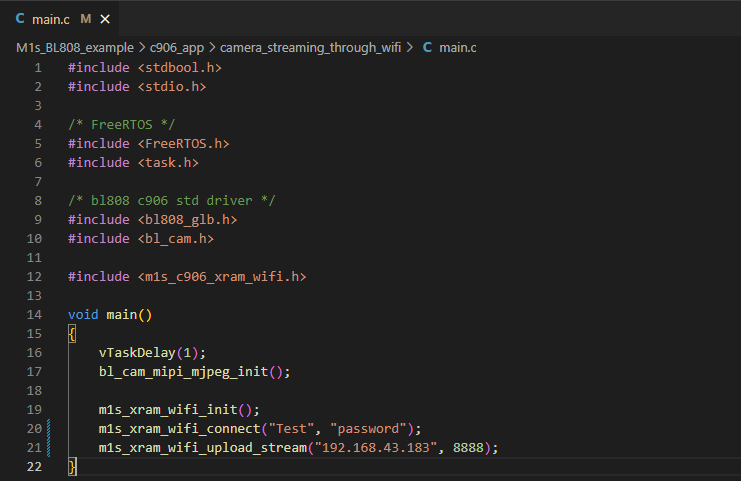Click <FreeRTOS.h> include text
The width and height of the screenshot is (741, 481).
tap(183, 144)
